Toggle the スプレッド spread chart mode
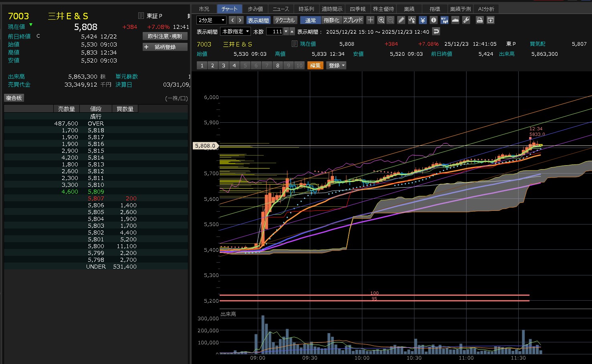592x364 pixels. [x=353, y=20]
